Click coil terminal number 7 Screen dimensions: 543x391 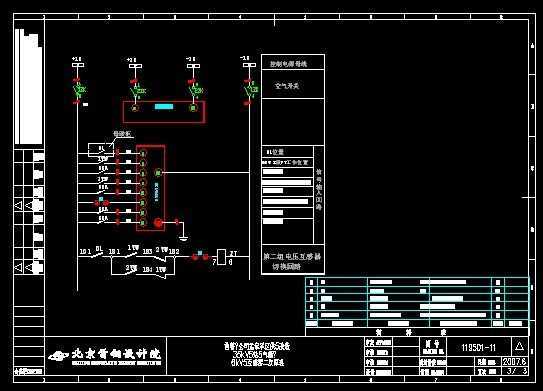[214, 263]
